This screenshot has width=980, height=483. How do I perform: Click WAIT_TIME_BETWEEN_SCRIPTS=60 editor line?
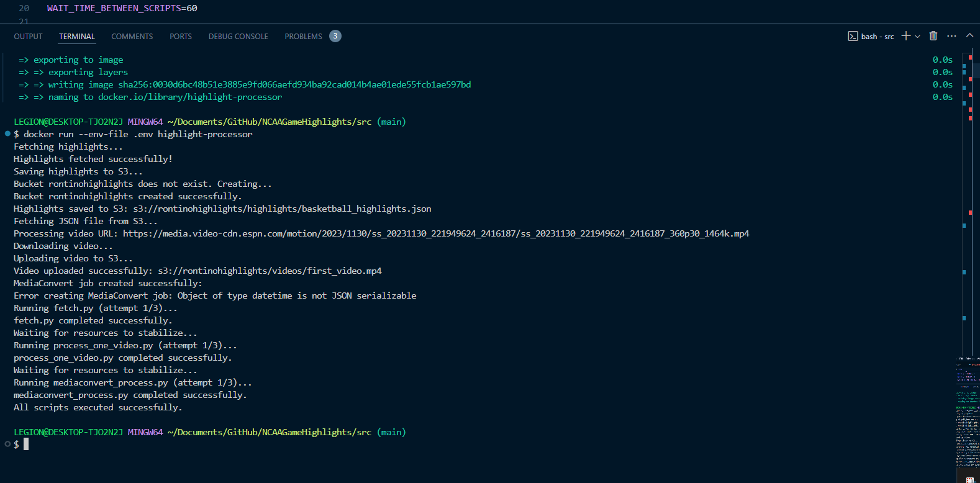(x=122, y=8)
